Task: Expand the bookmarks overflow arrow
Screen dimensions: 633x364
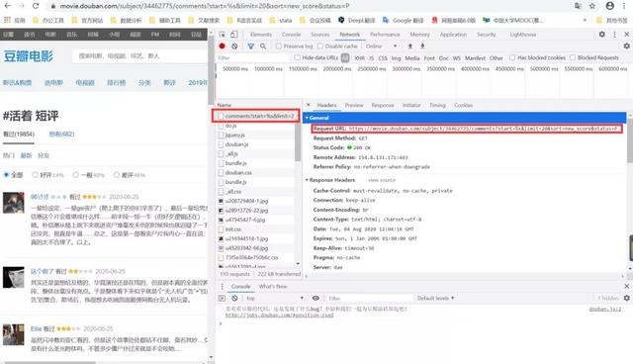Action: point(585,20)
